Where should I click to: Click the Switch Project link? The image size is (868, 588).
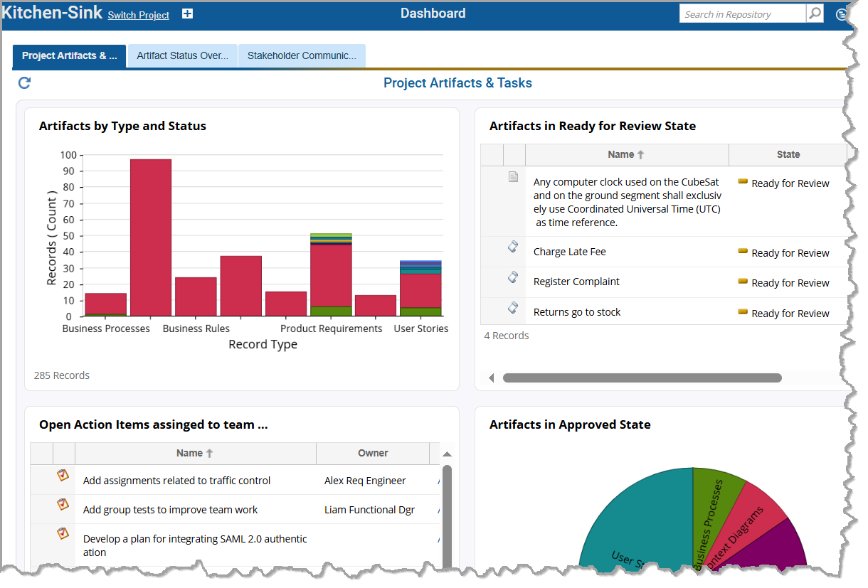(x=138, y=15)
